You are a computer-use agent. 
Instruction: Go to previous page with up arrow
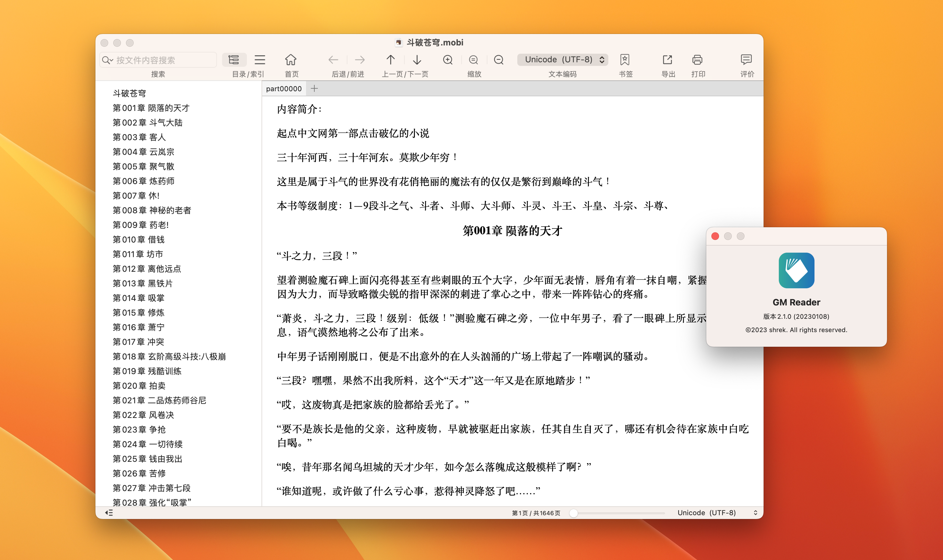pos(390,60)
